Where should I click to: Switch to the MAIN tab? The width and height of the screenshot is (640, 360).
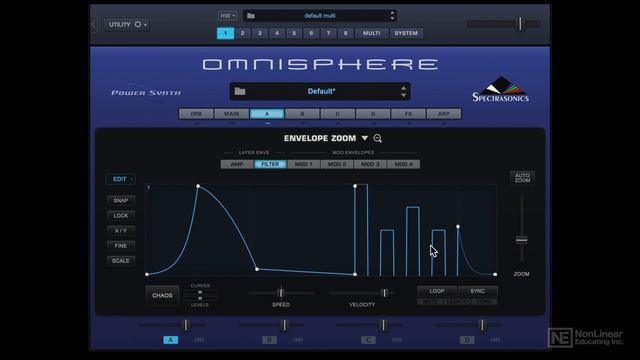click(x=231, y=114)
